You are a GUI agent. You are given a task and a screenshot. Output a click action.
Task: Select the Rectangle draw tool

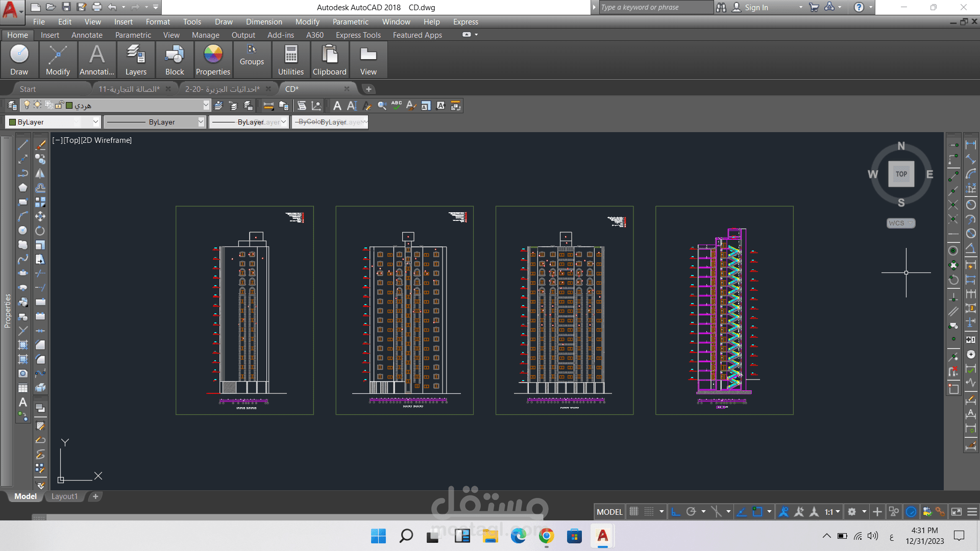(23, 203)
